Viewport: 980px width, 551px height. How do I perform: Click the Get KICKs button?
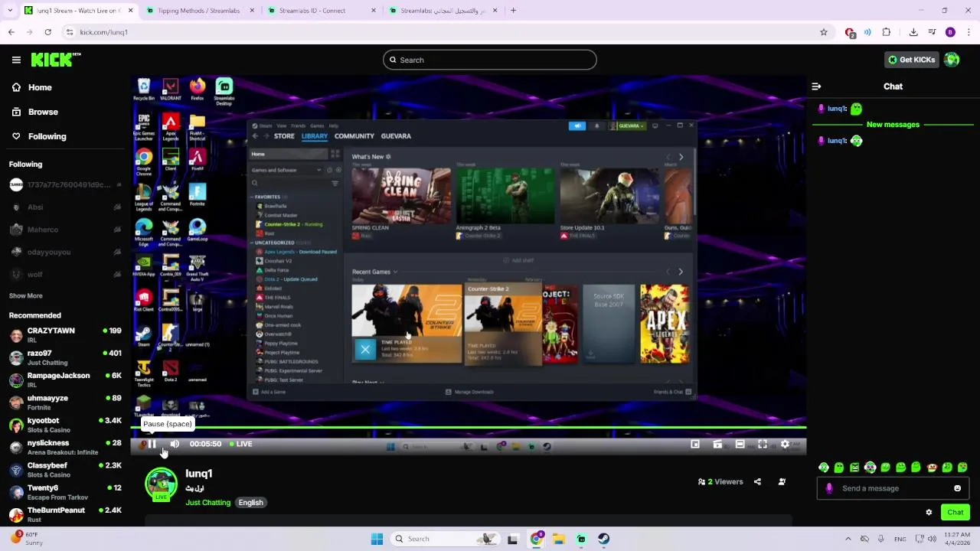pos(911,60)
